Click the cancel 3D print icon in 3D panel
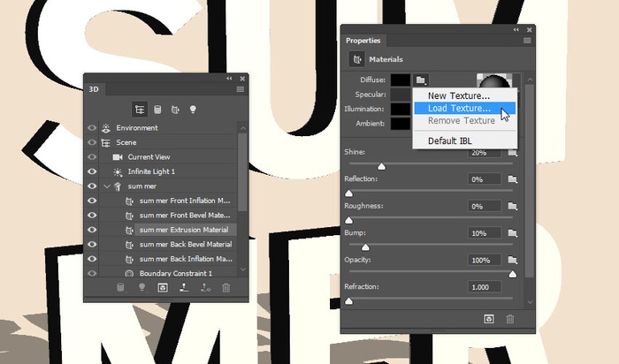The image size is (619, 364). click(x=205, y=287)
